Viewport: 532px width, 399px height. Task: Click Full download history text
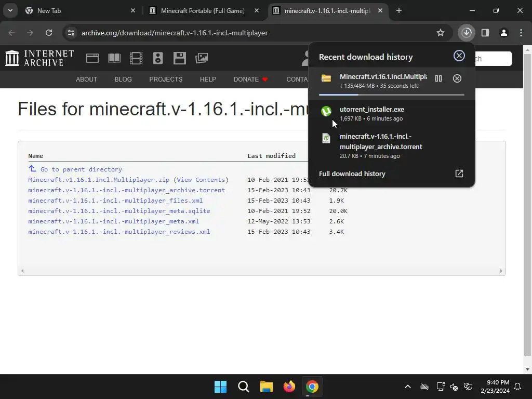pyautogui.click(x=352, y=174)
